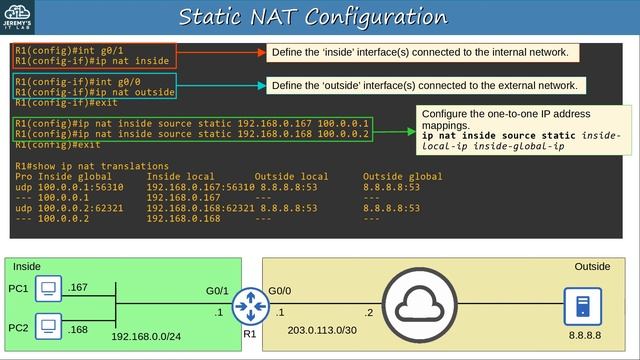Click the '192.168.0.168:62321' table entry
Screen dimensions: 640x360
coord(200,208)
